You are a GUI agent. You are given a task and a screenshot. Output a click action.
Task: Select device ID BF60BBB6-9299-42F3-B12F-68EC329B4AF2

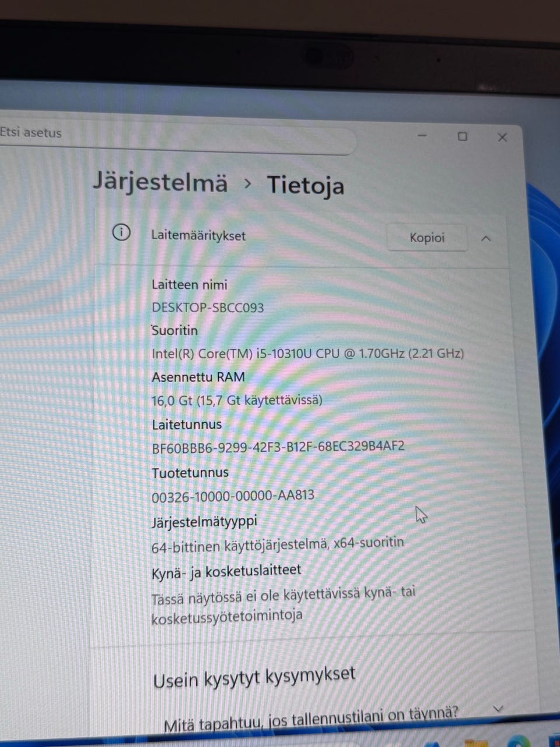[x=278, y=448]
